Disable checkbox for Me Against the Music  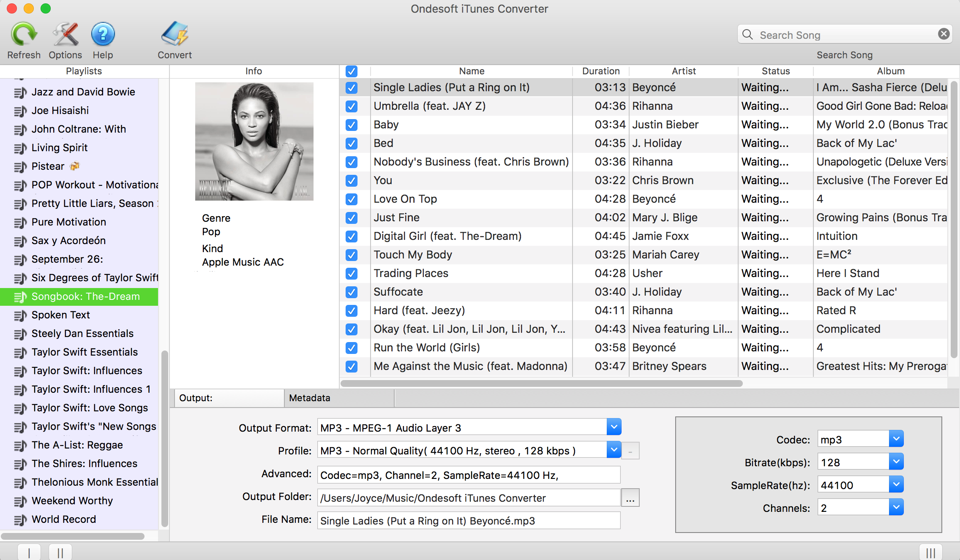click(351, 365)
